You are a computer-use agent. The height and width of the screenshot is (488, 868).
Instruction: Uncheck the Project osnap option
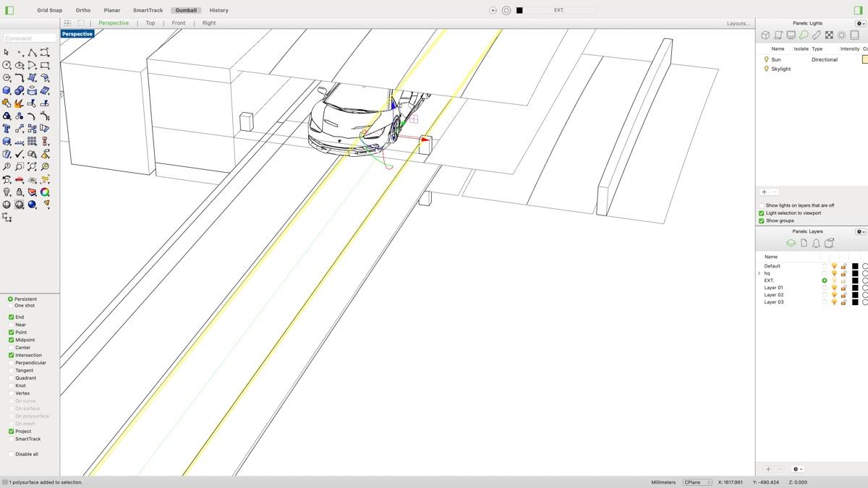(11, 431)
